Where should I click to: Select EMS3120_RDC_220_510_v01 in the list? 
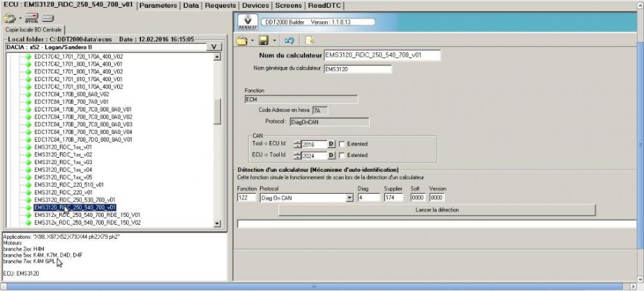(69, 185)
